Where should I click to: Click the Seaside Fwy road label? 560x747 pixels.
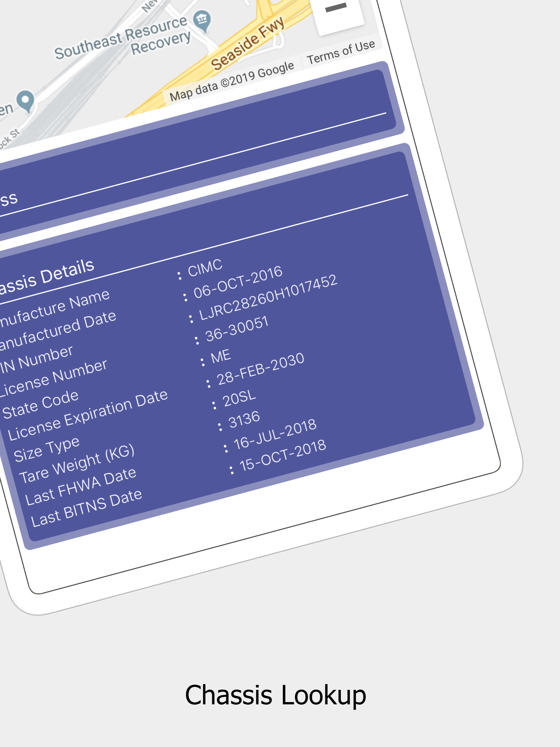pos(248,43)
